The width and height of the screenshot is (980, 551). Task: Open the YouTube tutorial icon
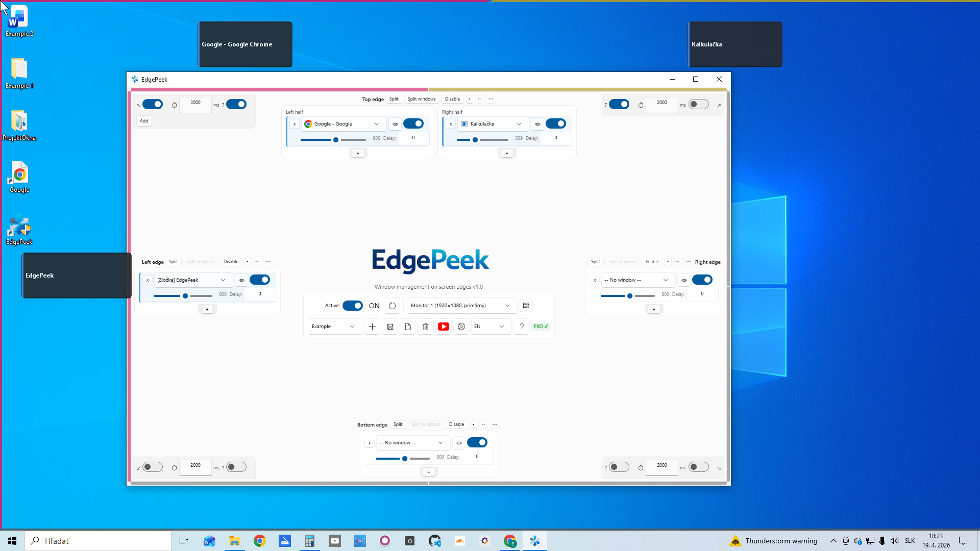(444, 327)
